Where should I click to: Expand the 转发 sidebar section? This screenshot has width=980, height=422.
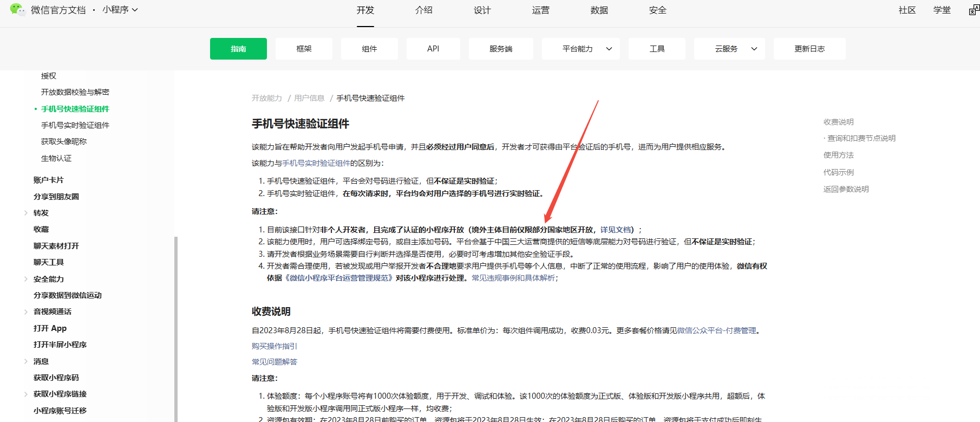(x=25, y=213)
